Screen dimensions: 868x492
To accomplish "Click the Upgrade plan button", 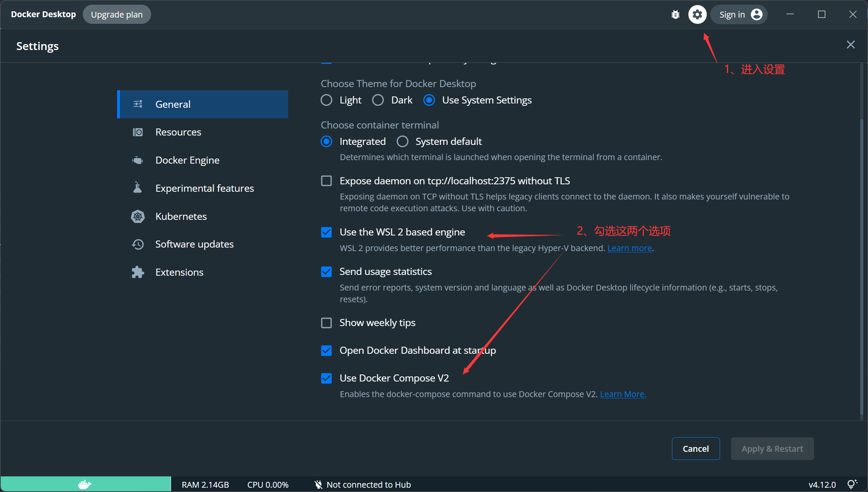I will pos(117,14).
